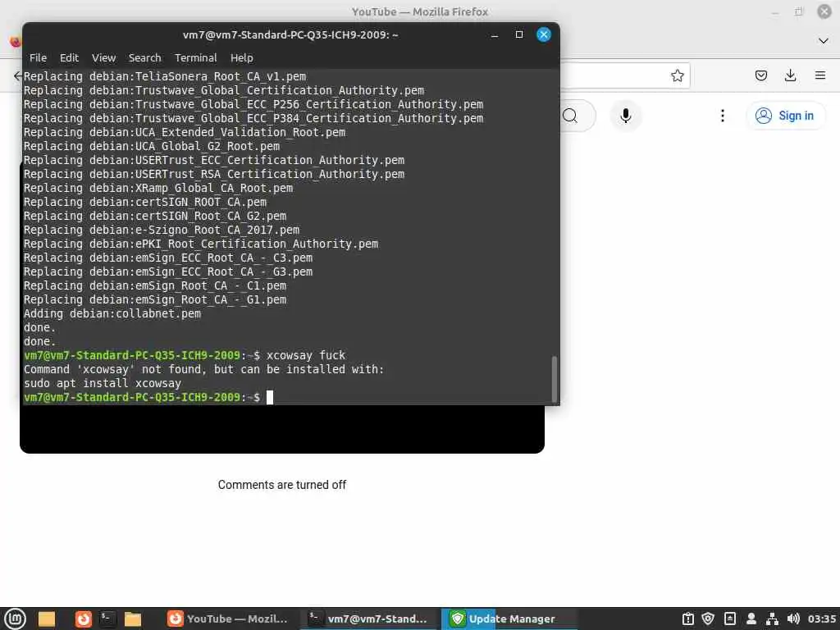Click 'Replacing debian:UCA_Global_G2_Root.pem' line
The height and width of the screenshot is (630, 840).
(x=152, y=147)
